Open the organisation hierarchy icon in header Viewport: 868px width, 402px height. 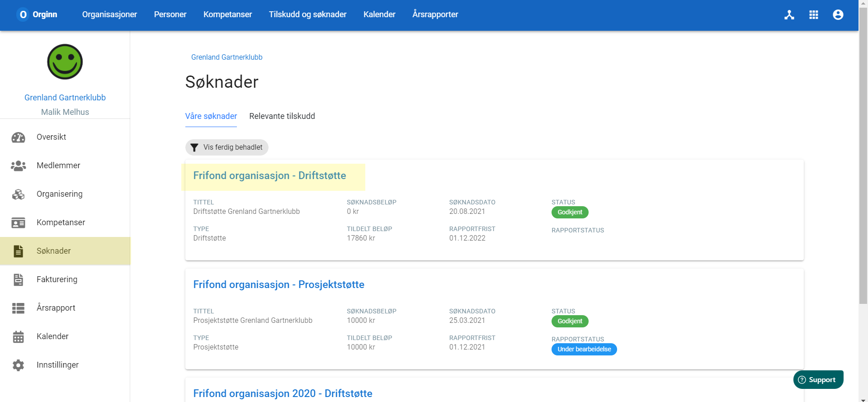(789, 15)
